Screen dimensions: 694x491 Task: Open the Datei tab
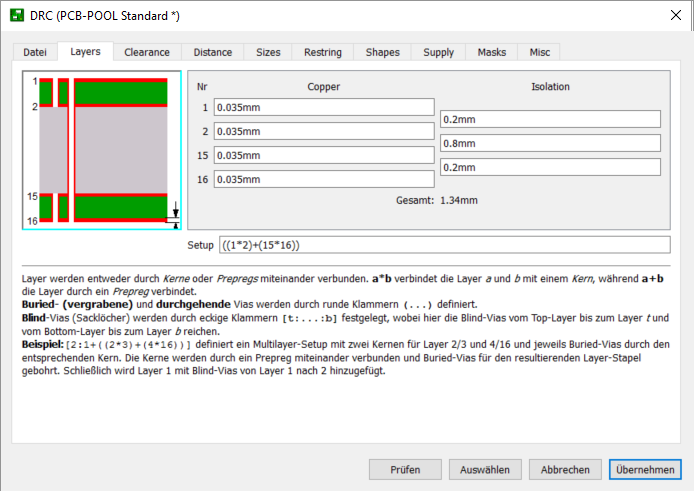click(35, 52)
